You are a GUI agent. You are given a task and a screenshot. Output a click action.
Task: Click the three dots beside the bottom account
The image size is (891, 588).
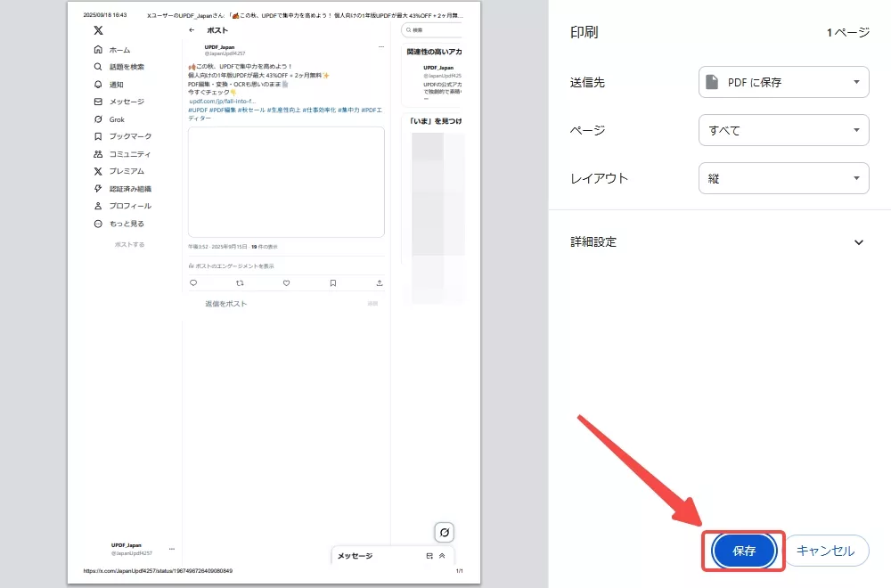click(x=172, y=549)
